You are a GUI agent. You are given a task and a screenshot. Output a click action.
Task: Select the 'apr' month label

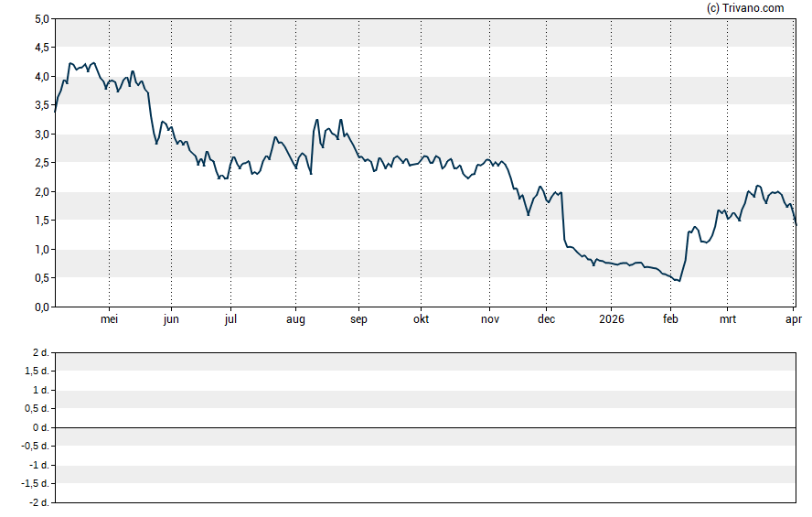[794, 319]
